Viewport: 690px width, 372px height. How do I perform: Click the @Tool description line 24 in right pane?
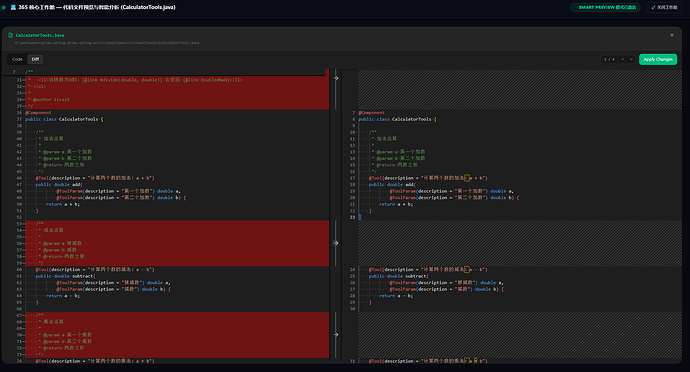pyautogui.click(x=428, y=269)
